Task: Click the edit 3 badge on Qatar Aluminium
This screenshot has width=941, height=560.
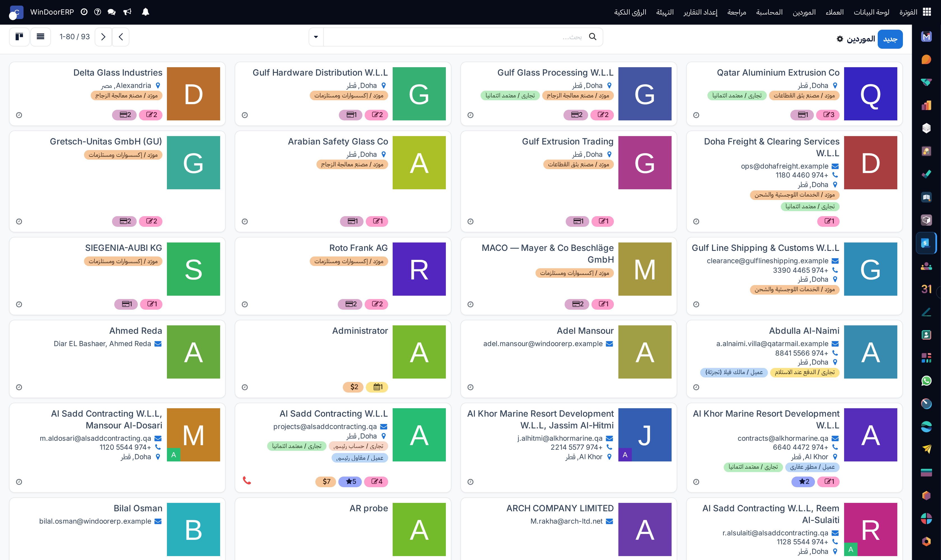Action: 828,115
